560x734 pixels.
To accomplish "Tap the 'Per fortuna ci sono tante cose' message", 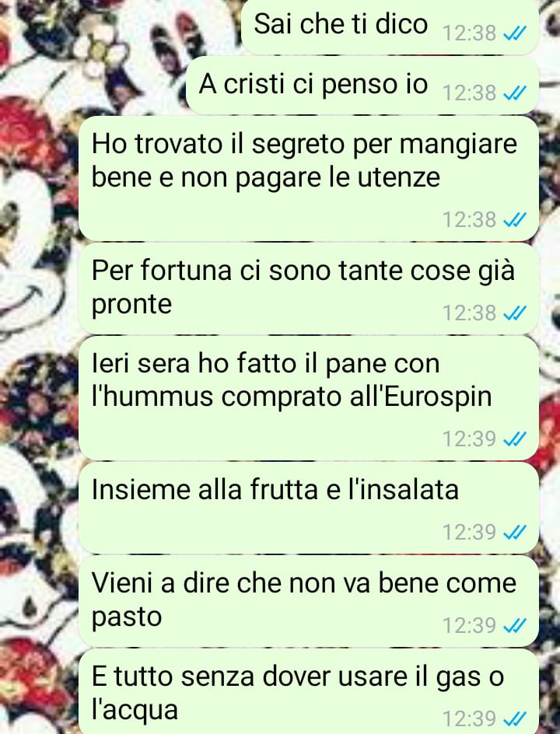I will coord(309,288).
